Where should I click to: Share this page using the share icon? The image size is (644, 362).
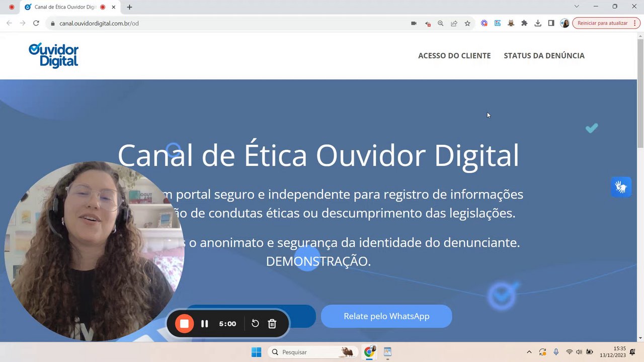(454, 23)
